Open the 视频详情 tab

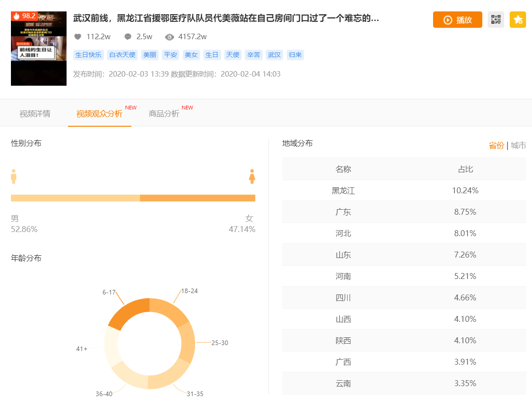35,114
